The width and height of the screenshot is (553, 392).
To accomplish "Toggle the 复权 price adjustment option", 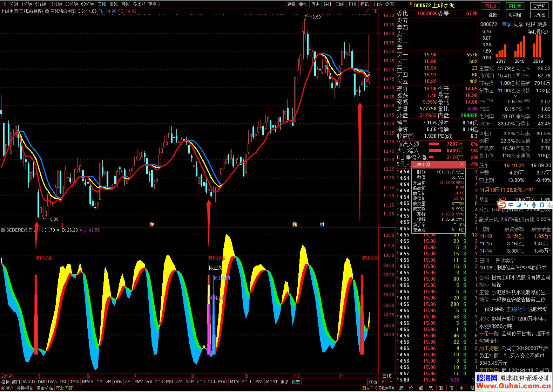I will click(291, 4).
